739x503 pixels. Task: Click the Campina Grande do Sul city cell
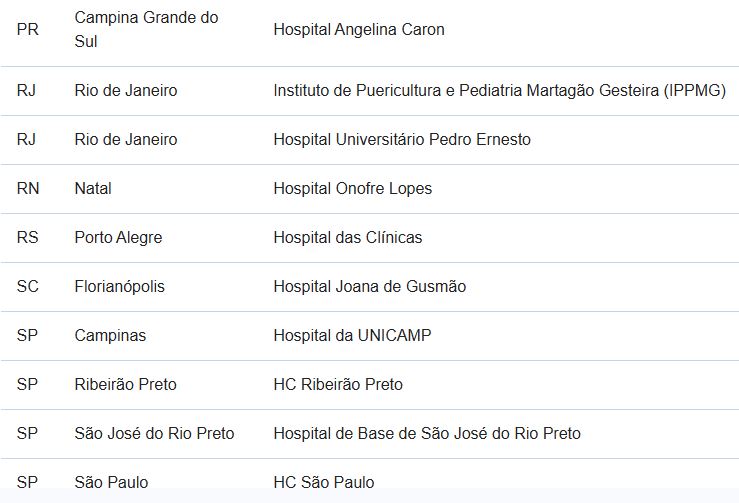146,29
